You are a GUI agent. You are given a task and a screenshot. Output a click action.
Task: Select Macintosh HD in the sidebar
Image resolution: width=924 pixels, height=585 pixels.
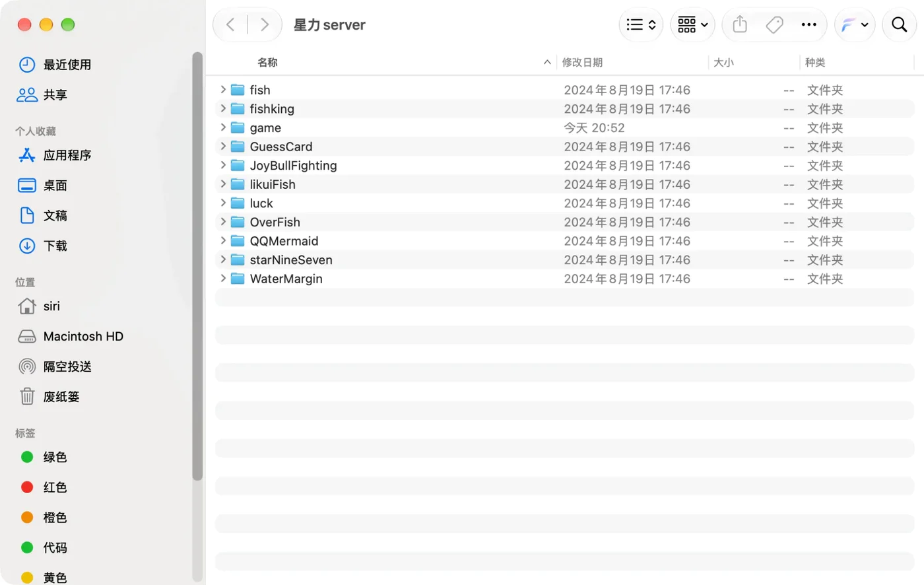pos(71,337)
